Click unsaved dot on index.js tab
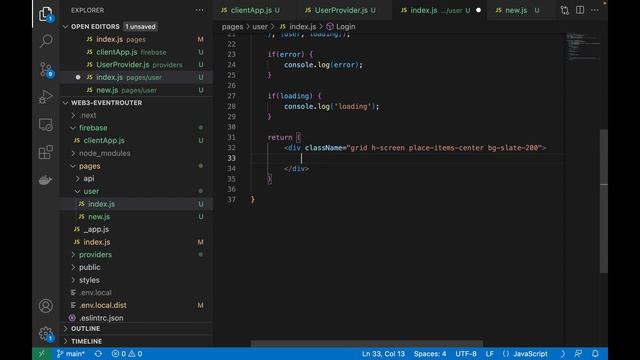Image resolution: width=640 pixels, height=360 pixels. (x=478, y=10)
